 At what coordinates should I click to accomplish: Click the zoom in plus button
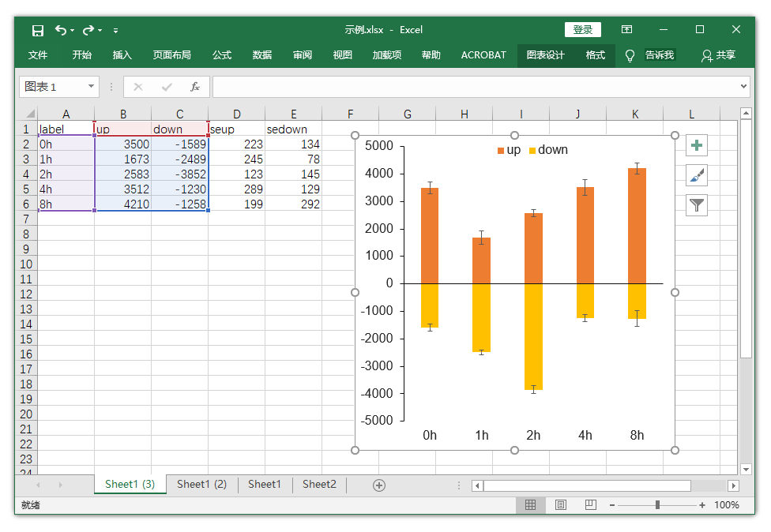point(702,505)
